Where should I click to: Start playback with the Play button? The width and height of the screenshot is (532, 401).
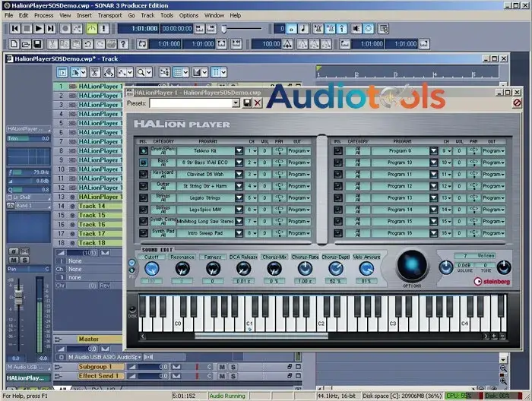[39, 28]
